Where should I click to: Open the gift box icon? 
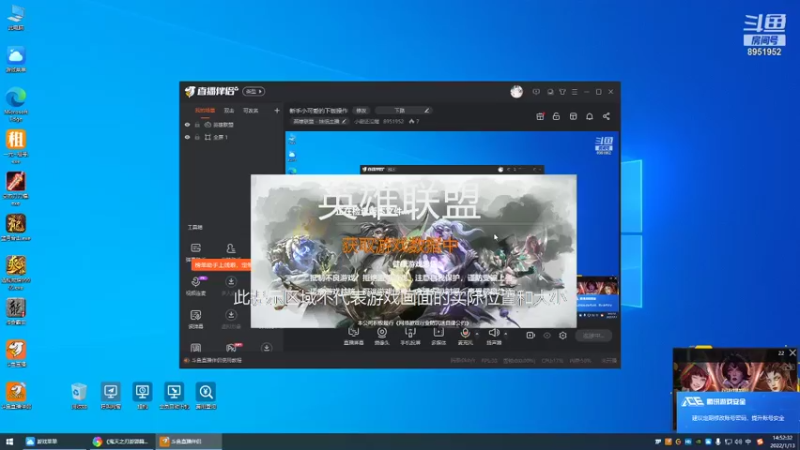[x=540, y=116]
